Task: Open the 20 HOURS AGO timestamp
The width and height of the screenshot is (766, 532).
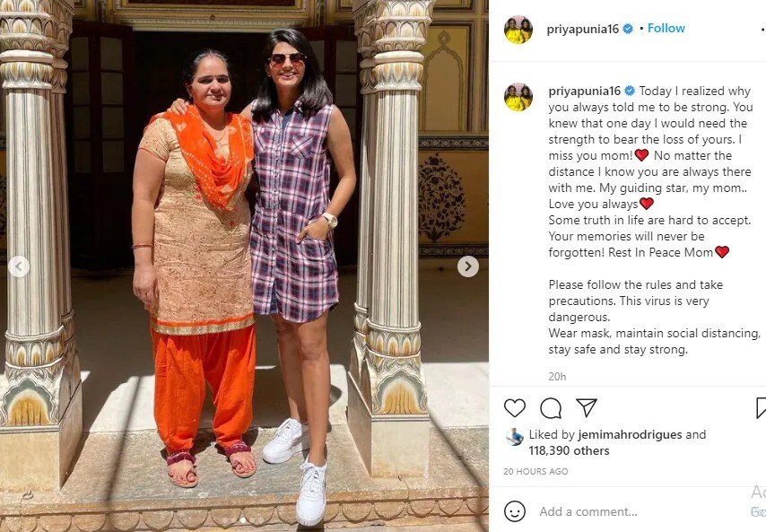Action: (535, 471)
